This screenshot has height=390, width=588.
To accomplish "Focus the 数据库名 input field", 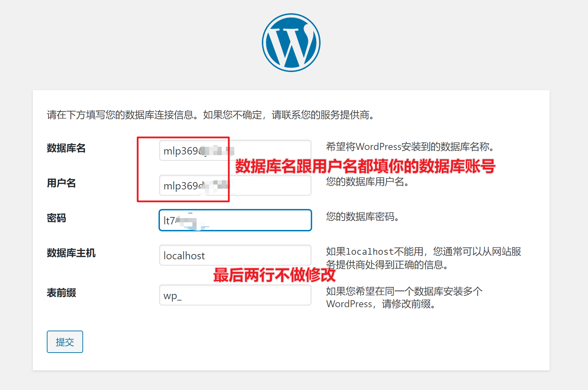I will pos(235,150).
